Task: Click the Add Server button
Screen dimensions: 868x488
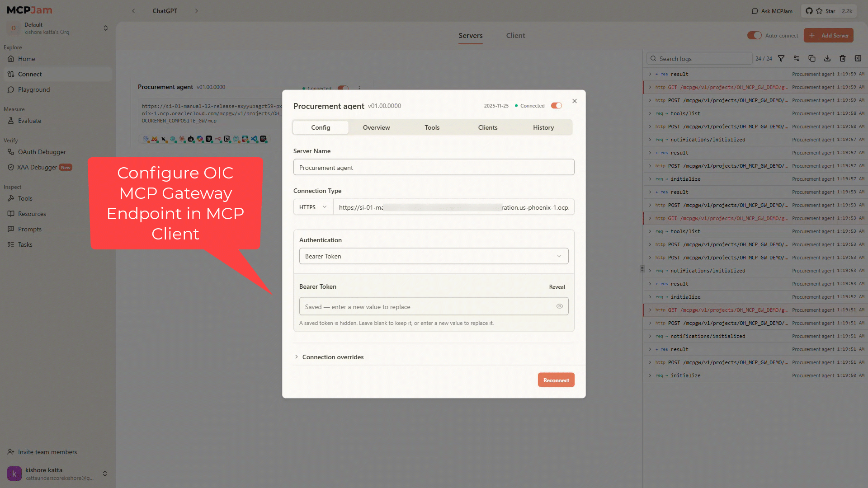Action: (829, 35)
